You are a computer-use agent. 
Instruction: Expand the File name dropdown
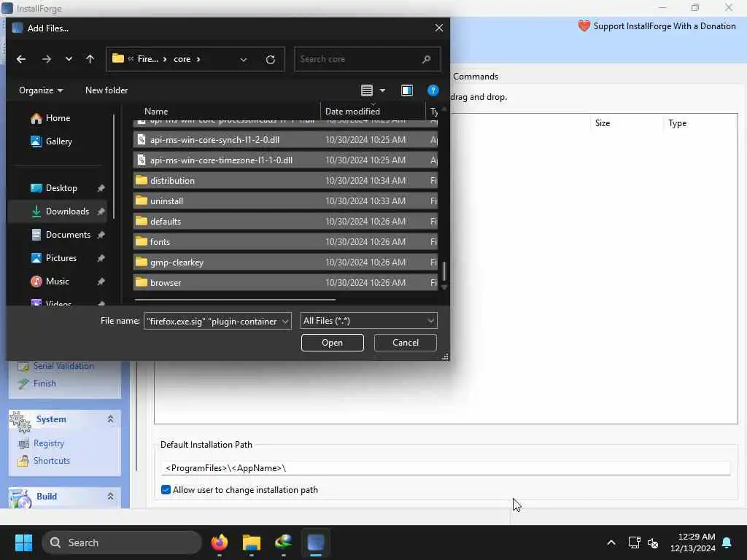tap(285, 321)
